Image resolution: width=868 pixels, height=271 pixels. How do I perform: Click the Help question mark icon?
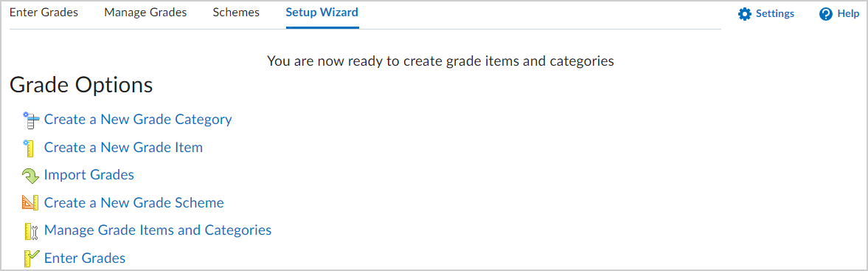tap(826, 14)
